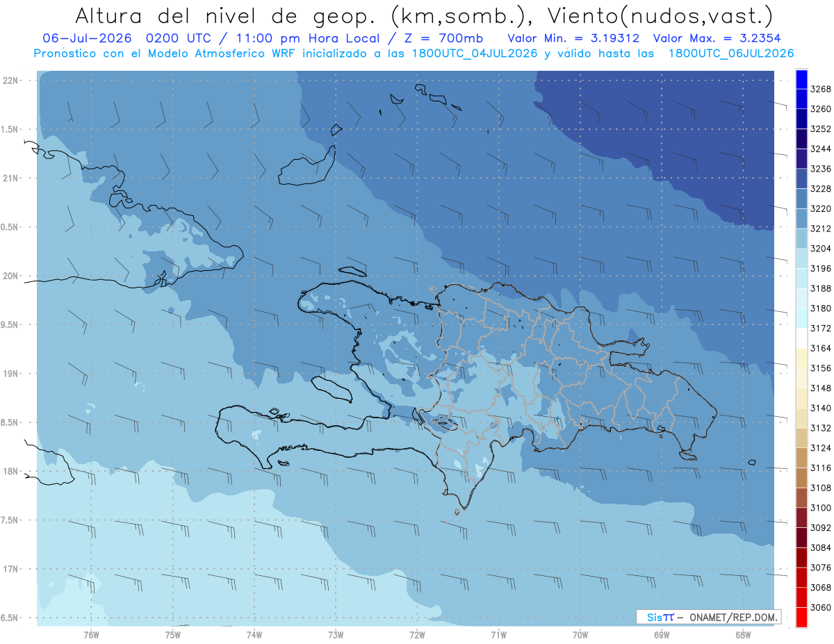Click the 75W longitude axis label
834x644 pixels.
(173, 634)
